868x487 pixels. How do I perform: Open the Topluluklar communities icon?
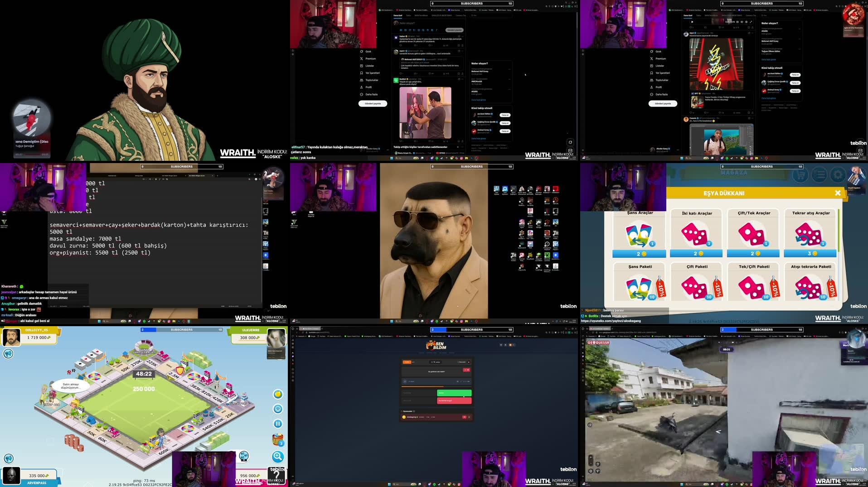point(372,80)
